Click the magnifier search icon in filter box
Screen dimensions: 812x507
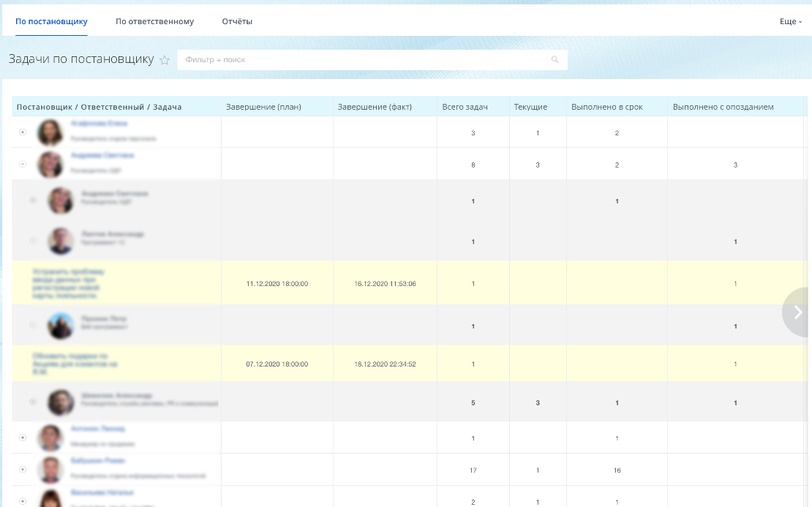[x=555, y=59]
